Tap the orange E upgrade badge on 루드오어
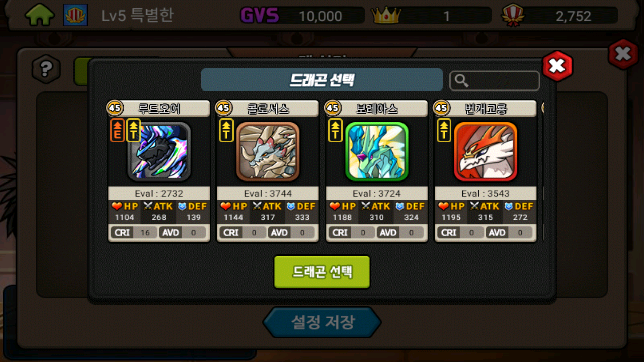The width and height of the screenshot is (644, 362). pos(117,131)
